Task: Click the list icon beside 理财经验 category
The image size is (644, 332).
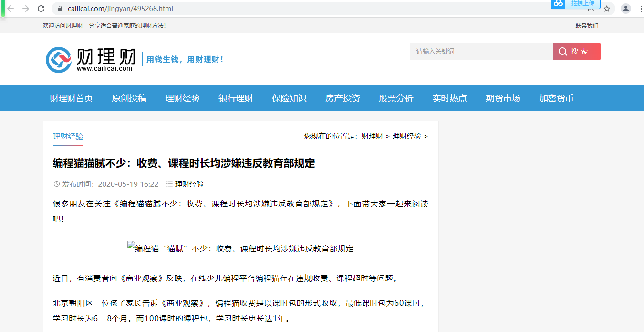Action: click(169, 184)
